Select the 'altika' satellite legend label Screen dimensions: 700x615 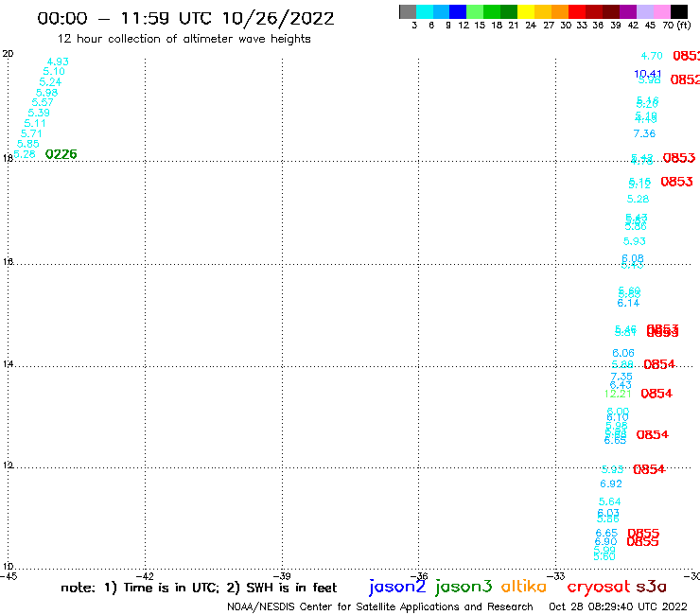[524, 586]
